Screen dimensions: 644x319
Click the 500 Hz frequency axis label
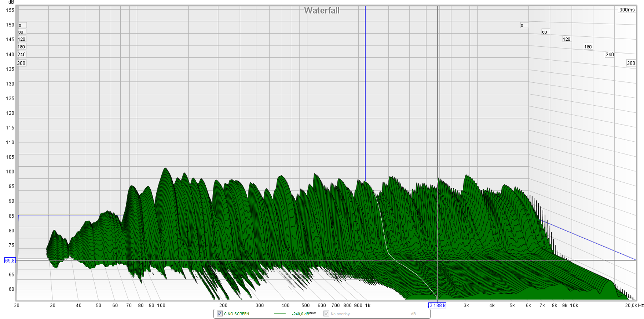point(305,305)
